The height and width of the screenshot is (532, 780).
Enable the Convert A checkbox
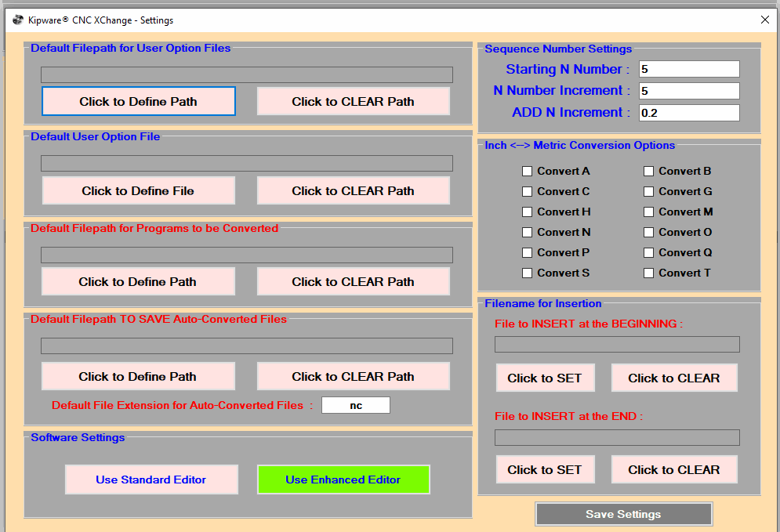pos(527,171)
